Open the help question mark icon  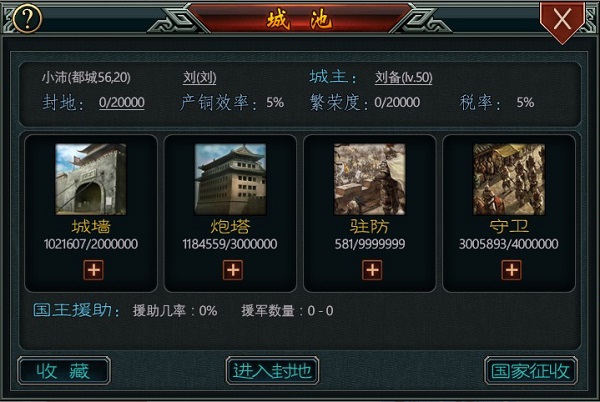[27, 18]
